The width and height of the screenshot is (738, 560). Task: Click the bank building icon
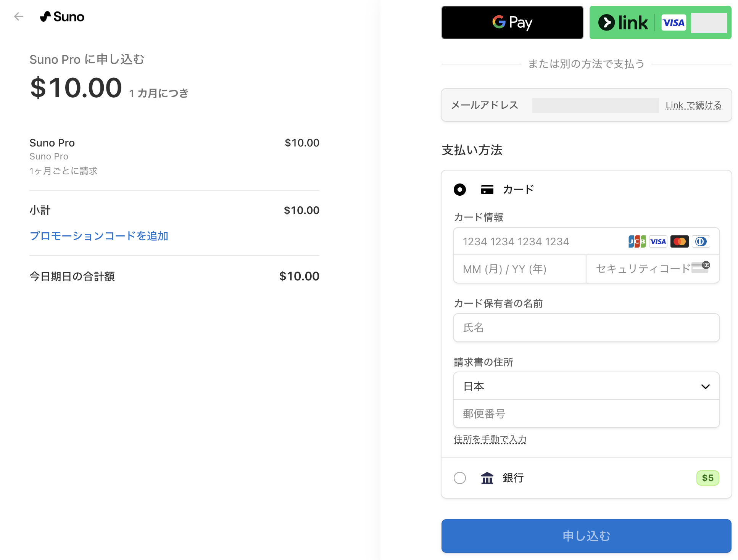tap(487, 478)
